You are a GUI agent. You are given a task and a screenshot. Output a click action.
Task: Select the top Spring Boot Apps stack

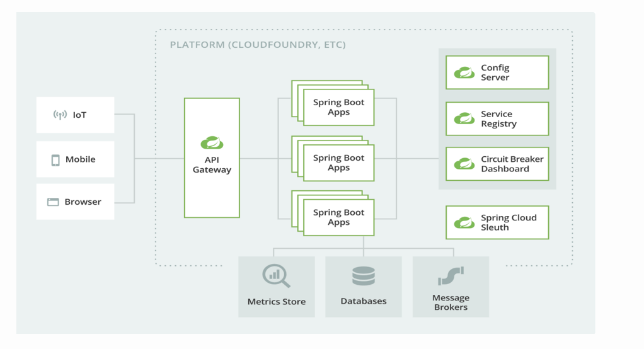[333, 103]
